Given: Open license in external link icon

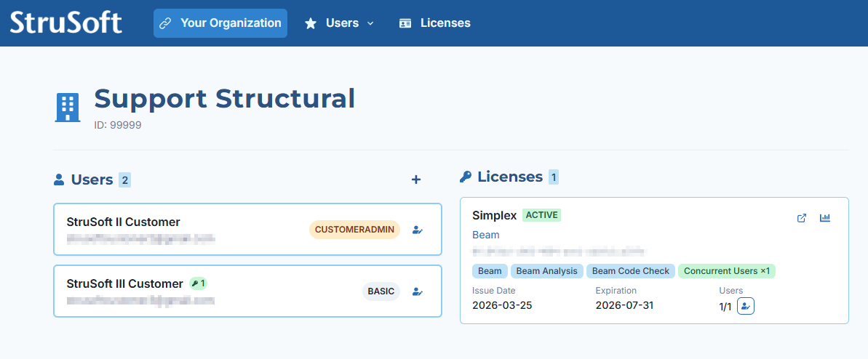Looking at the screenshot, I should tap(802, 218).
